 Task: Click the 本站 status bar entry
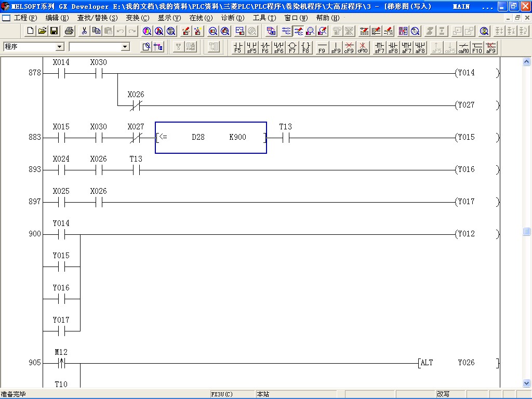click(x=263, y=394)
